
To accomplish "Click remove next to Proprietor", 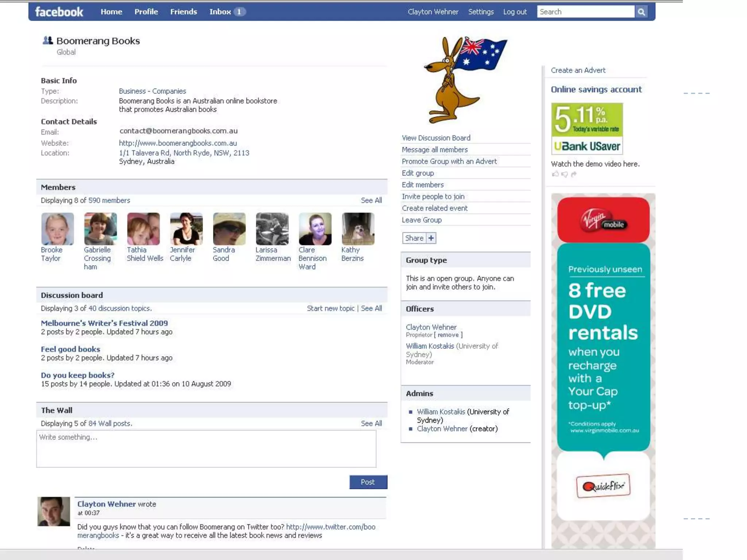I will click(x=448, y=335).
